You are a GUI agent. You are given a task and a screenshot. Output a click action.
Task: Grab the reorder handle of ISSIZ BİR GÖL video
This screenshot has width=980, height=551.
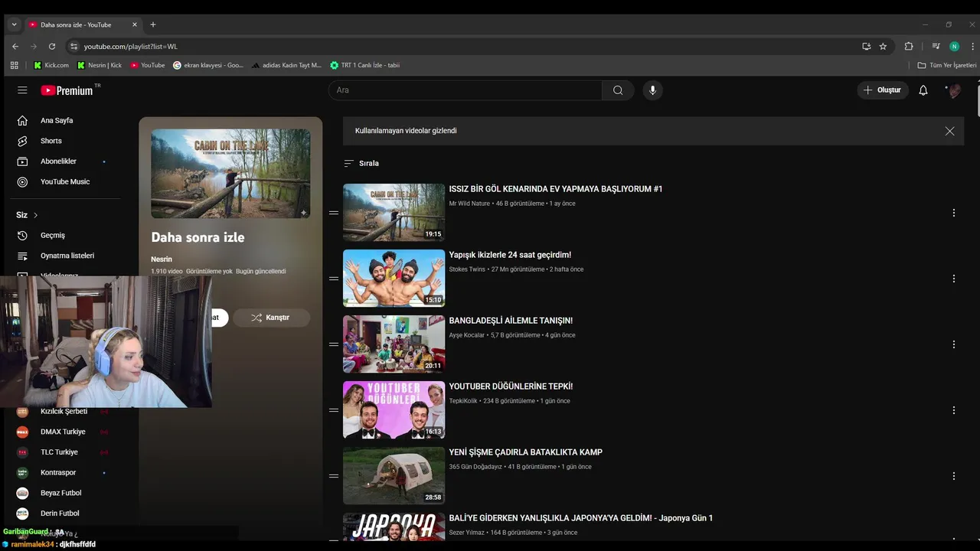point(334,213)
